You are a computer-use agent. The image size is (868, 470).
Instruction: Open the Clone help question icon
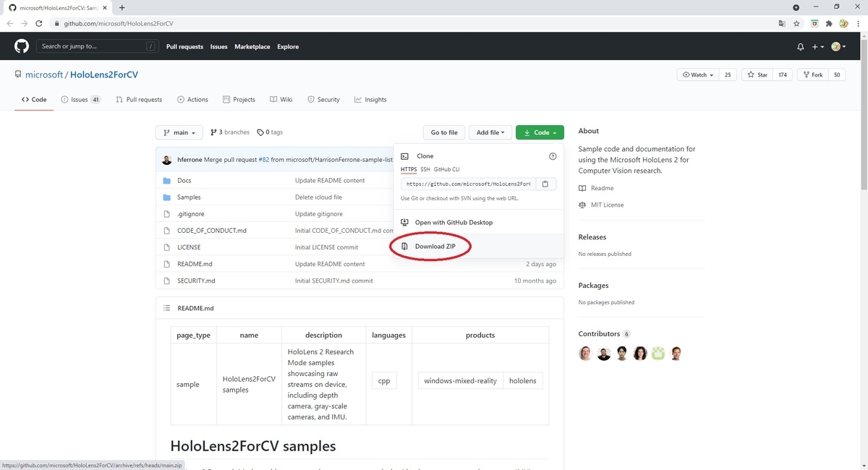(553, 156)
